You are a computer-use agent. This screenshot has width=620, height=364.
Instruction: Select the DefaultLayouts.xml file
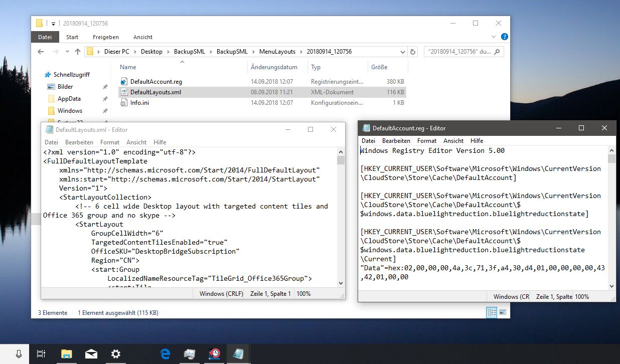[262, 92]
